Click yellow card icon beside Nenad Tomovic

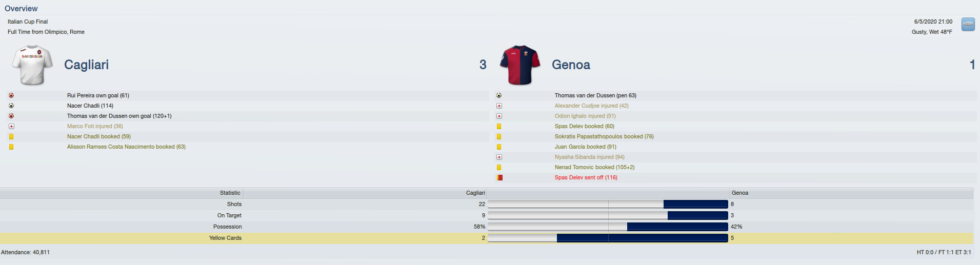coord(499,167)
